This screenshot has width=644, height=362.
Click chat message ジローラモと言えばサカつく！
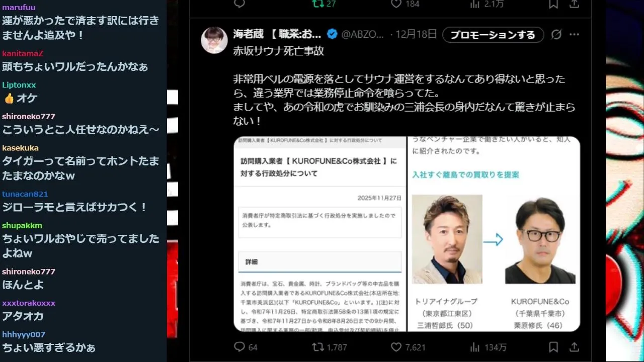[x=74, y=207]
